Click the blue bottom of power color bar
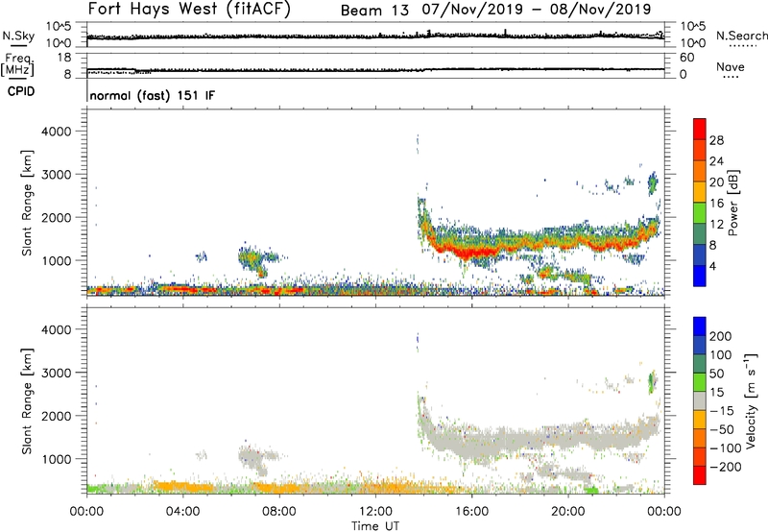The height and width of the screenshot is (532, 768). [x=700, y=277]
